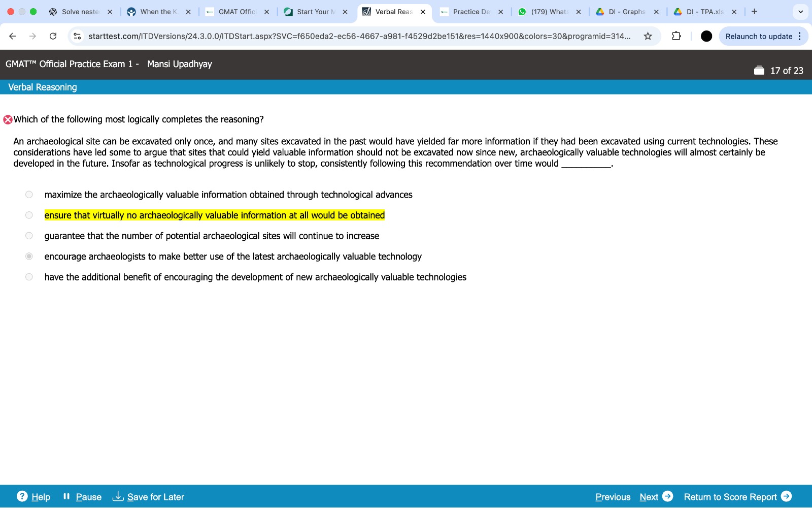
Task: Open the browser extensions puzzle icon
Action: click(x=676, y=36)
